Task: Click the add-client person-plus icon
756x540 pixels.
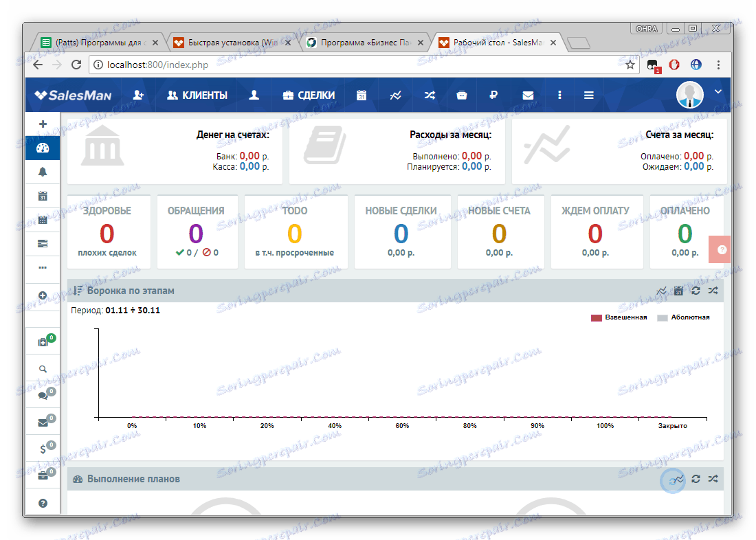Action: pos(138,95)
